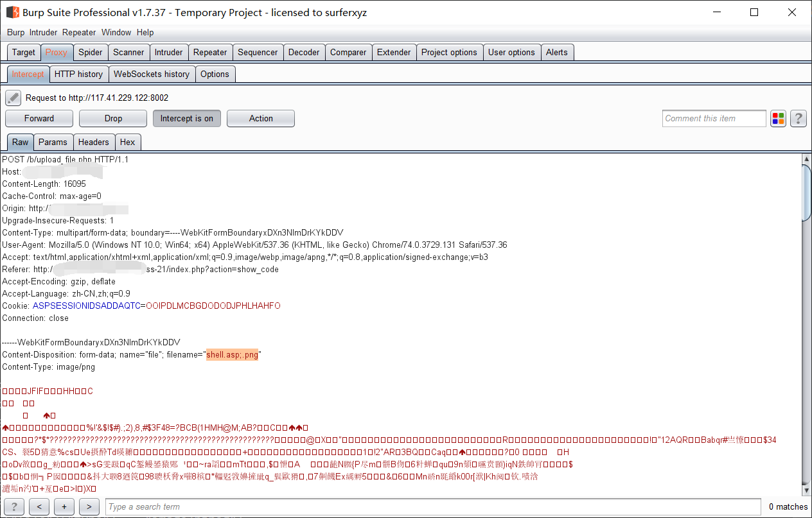Switch to the Comparer tab
Screen dimensions: 812x518
coord(348,53)
